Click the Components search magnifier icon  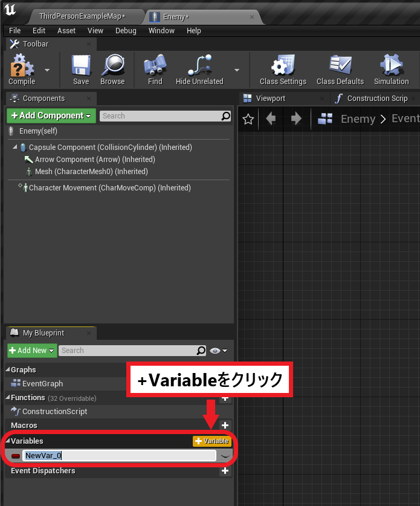[x=226, y=116]
